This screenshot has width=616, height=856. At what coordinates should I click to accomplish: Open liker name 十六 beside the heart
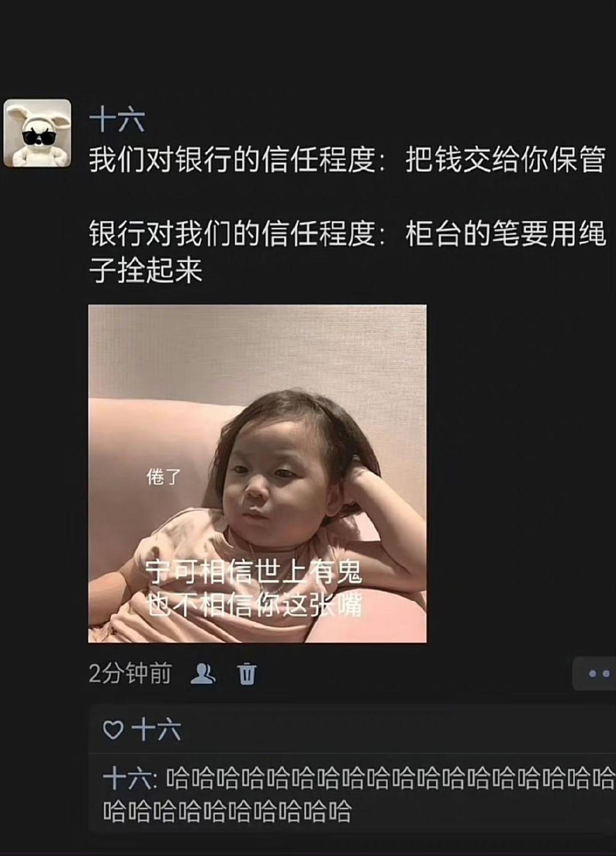(x=156, y=729)
